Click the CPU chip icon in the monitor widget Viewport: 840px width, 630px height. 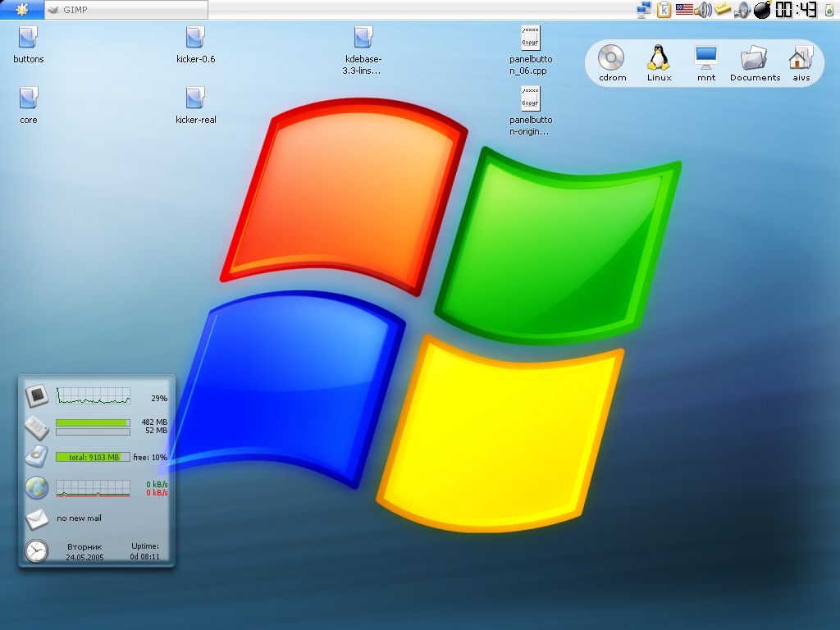click(x=37, y=396)
